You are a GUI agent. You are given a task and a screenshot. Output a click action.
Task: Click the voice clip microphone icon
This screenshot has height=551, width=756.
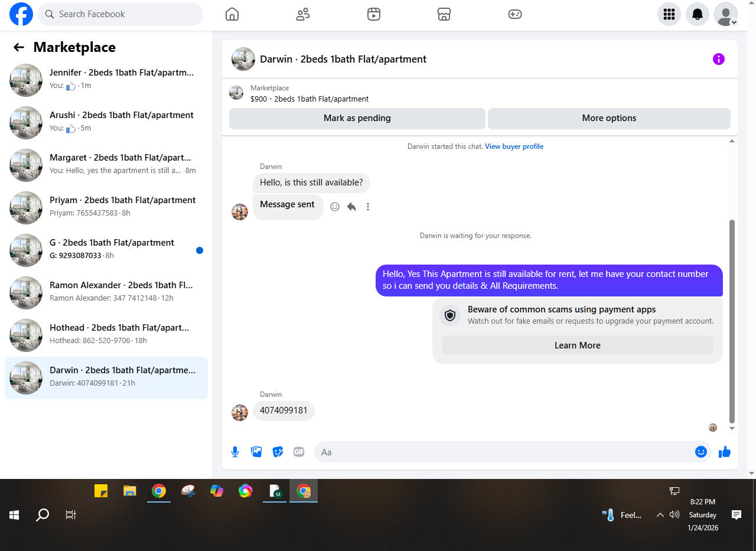coord(235,452)
